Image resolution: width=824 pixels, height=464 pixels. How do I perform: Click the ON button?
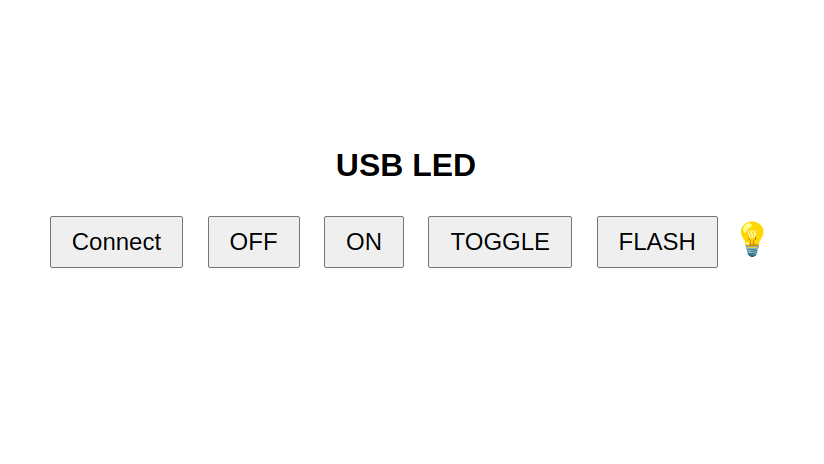pos(364,242)
